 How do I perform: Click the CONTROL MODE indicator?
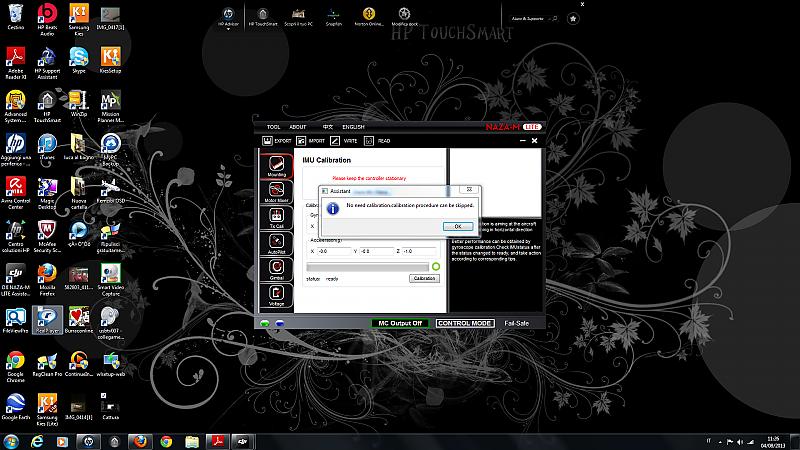pyautogui.click(x=465, y=323)
